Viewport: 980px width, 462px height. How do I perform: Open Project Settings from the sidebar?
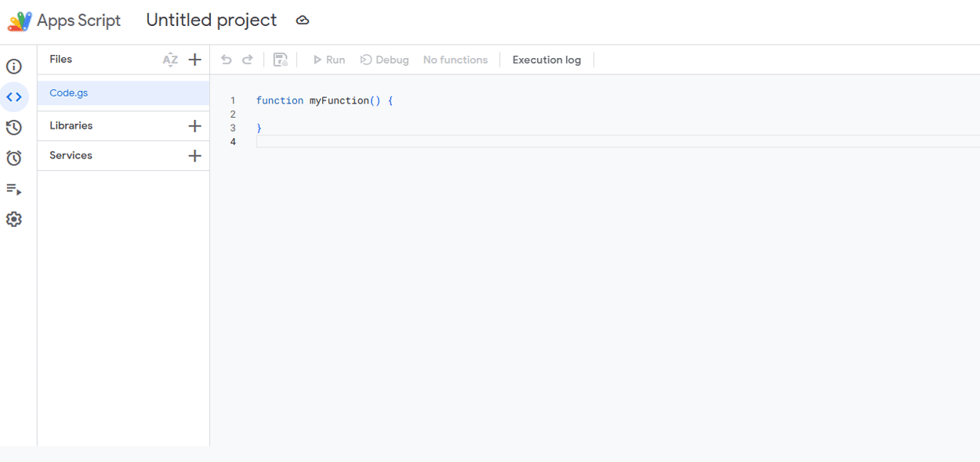pyautogui.click(x=14, y=219)
